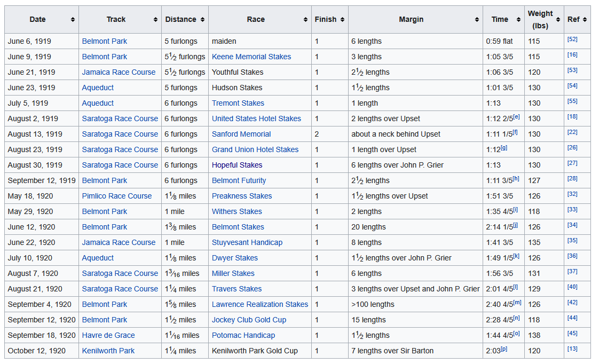Follow reference [18] citation link

click(x=572, y=116)
